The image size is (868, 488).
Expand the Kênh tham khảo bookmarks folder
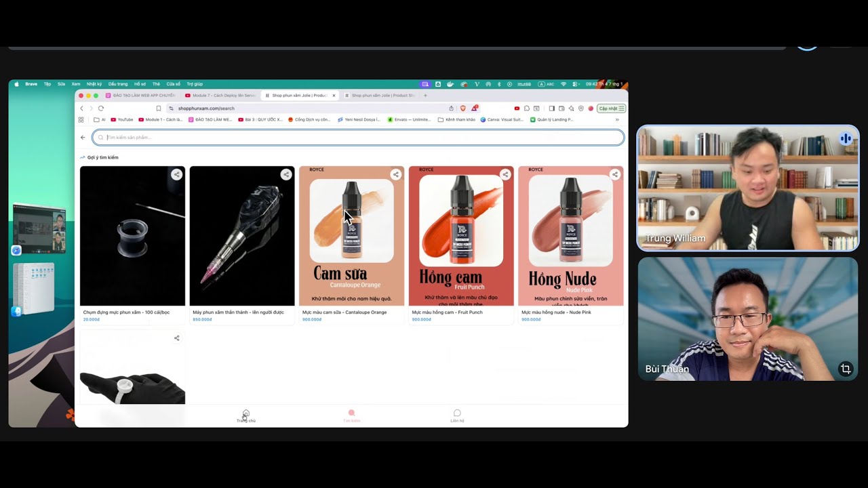457,119
